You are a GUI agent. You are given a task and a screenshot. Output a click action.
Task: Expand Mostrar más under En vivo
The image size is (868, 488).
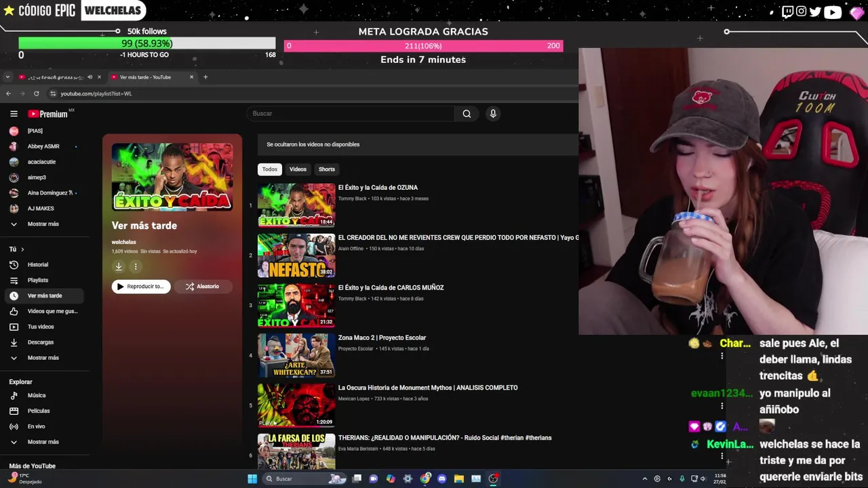click(x=44, y=442)
